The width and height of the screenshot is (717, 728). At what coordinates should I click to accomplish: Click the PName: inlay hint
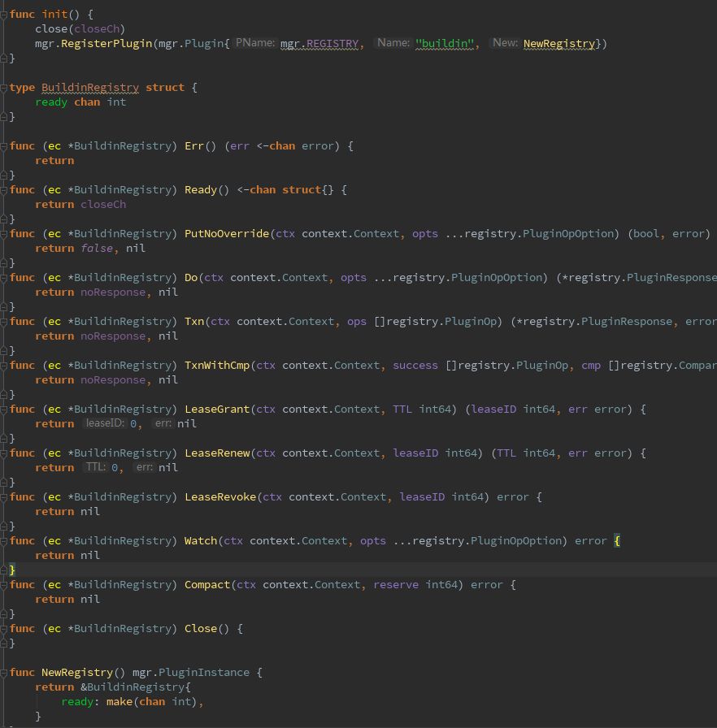(255, 43)
